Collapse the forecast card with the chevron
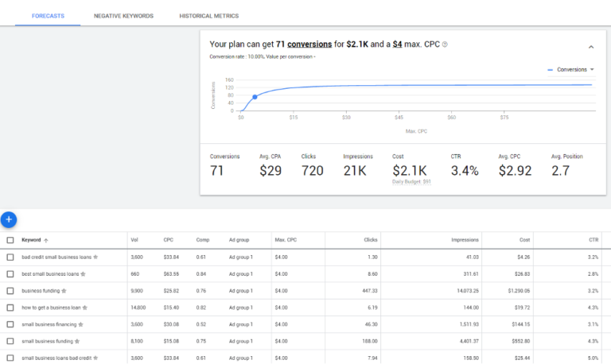This screenshot has height=364, width=611. coord(591,47)
